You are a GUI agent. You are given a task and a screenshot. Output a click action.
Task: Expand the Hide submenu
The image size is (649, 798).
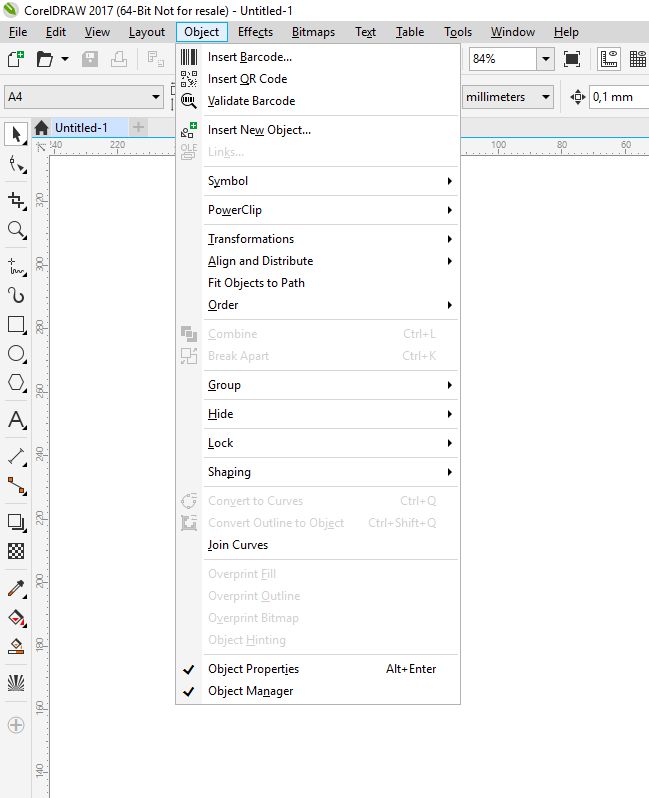318,414
